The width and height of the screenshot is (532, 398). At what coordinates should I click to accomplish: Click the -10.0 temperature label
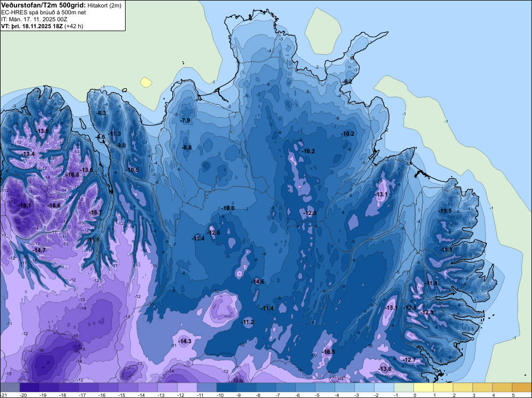(x=228, y=208)
